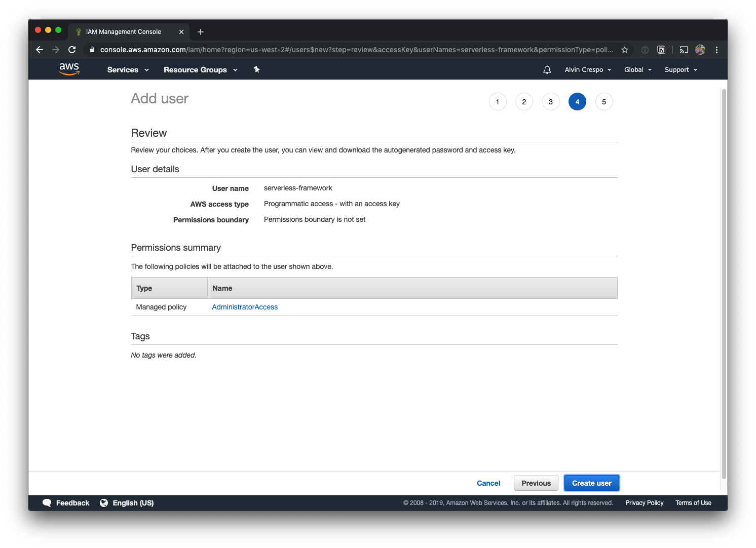This screenshot has height=548, width=756.
Task: Click the browser back arrow
Action: pos(40,50)
